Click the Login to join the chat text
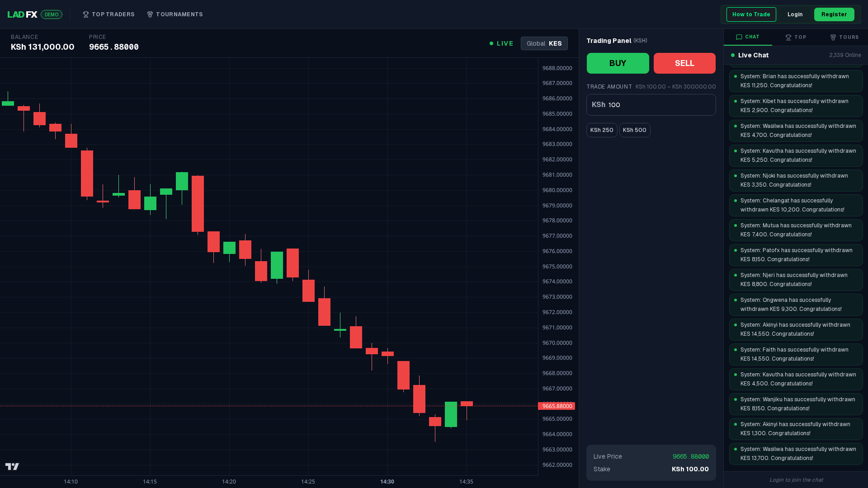868x488 pixels. [x=796, y=480]
